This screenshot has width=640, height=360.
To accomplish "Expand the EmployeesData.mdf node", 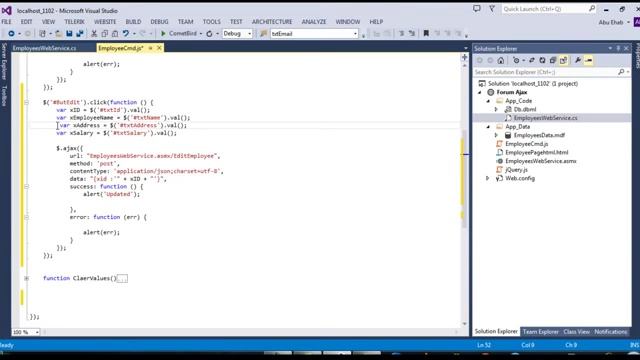I will coord(496,135).
